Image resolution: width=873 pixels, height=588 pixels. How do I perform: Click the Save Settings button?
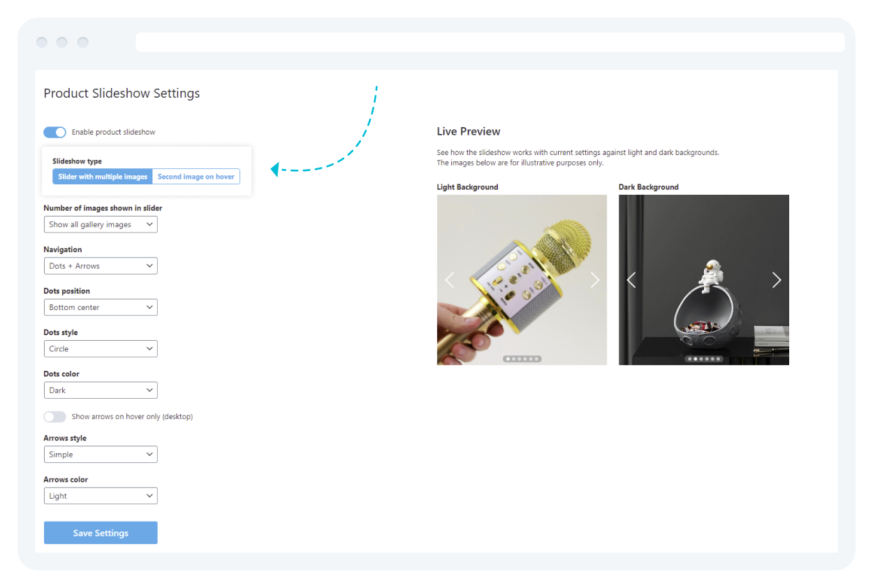(101, 533)
